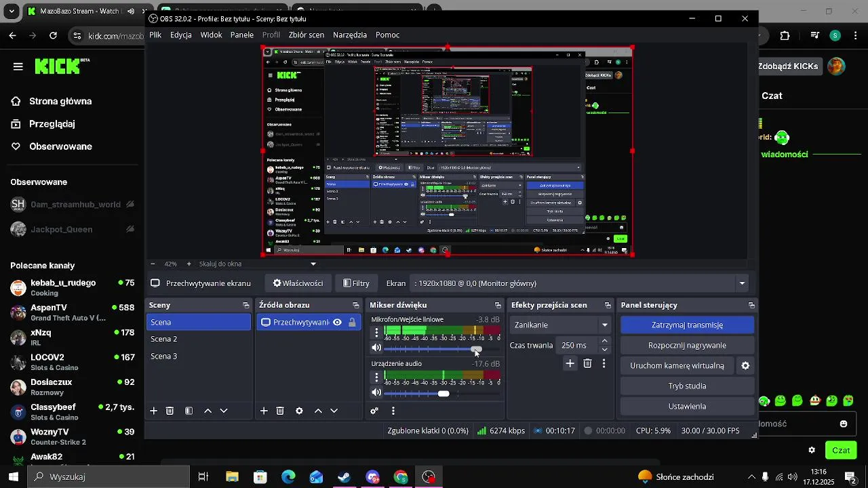The image size is (868, 488).
Task: Move scene down with Sceny down arrow
Action: tap(224, 411)
